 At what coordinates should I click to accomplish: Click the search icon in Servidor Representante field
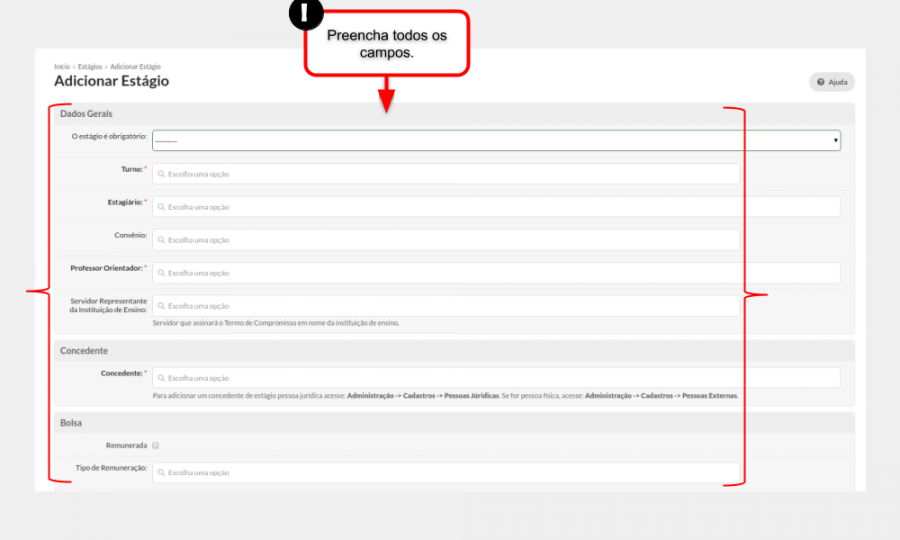161,306
